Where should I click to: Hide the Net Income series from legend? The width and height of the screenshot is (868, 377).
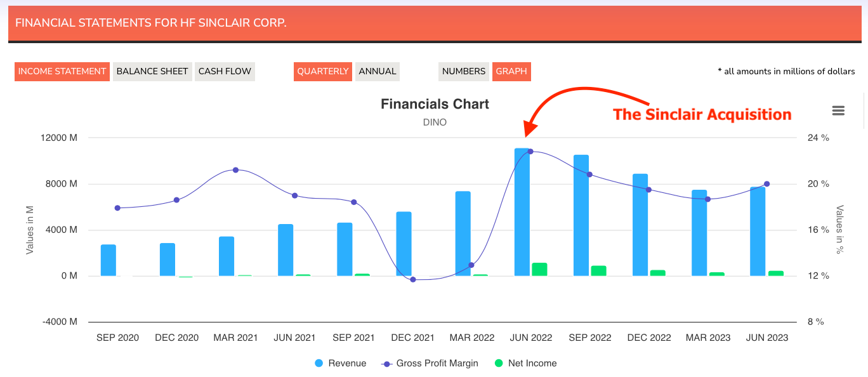click(534, 362)
